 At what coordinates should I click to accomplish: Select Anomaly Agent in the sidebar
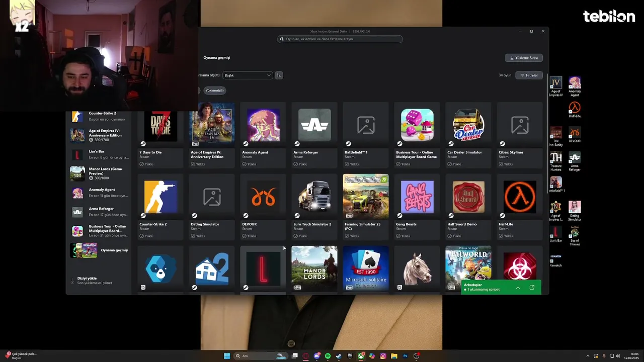point(100,193)
